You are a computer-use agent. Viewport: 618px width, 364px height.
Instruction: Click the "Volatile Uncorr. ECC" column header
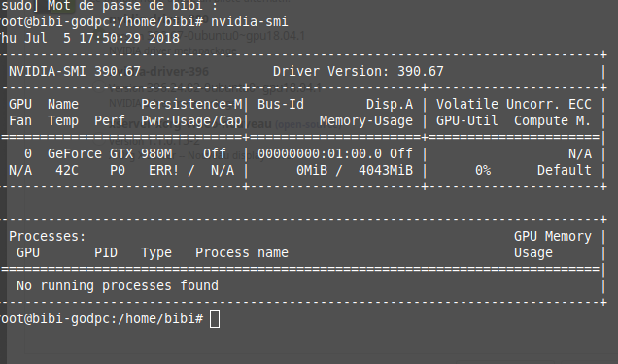[514, 104]
